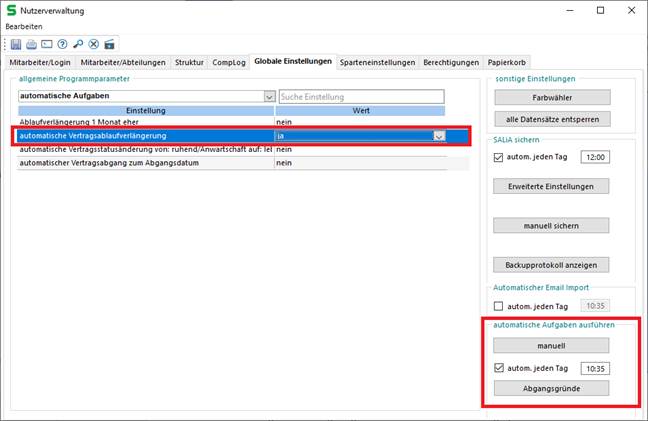The image size is (648, 421).
Task: Click the green S application icon
Action: (12, 11)
